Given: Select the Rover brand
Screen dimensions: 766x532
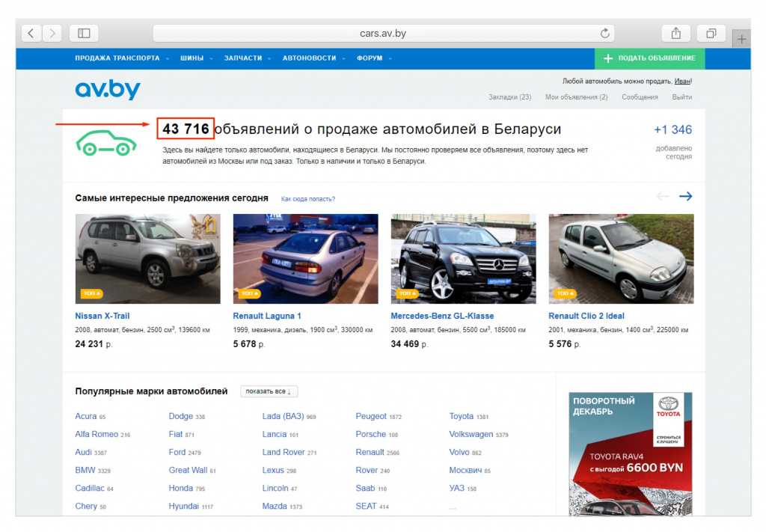Looking at the screenshot, I should click(x=367, y=471).
